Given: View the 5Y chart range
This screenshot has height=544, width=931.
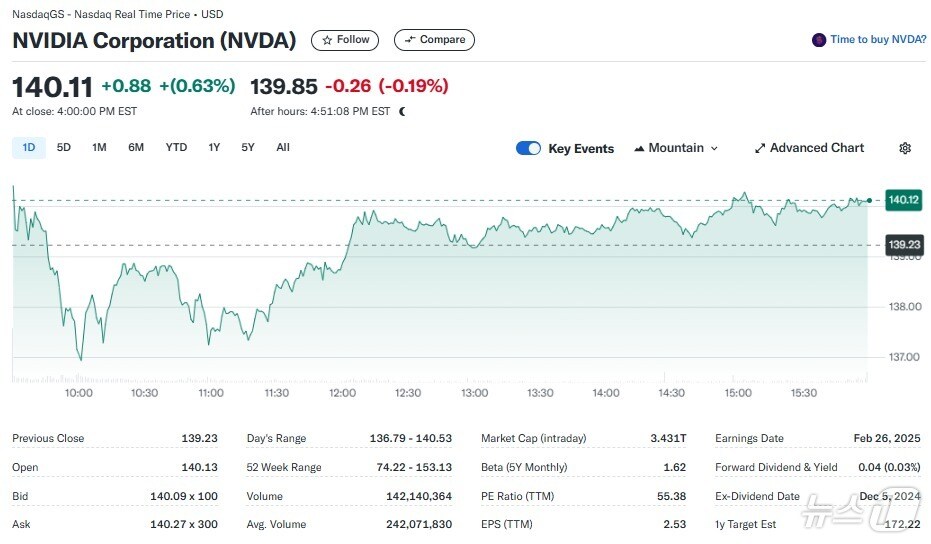Looking at the screenshot, I should pos(248,148).
